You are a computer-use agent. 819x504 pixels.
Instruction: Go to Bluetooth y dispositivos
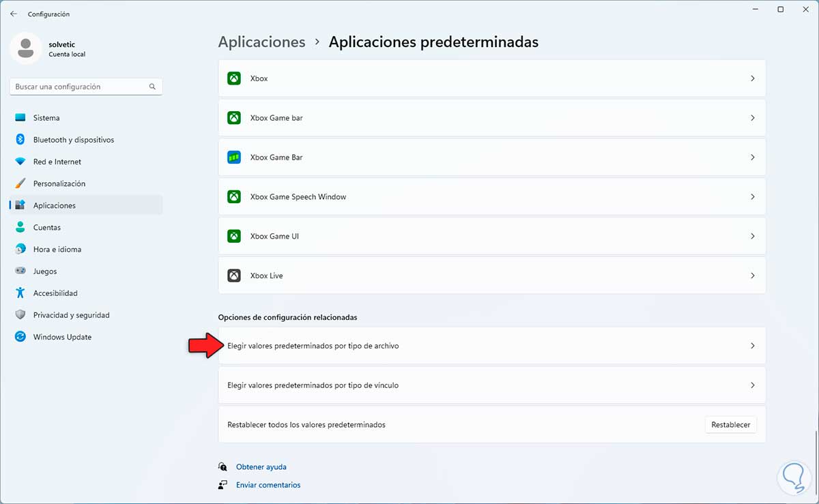86,140
